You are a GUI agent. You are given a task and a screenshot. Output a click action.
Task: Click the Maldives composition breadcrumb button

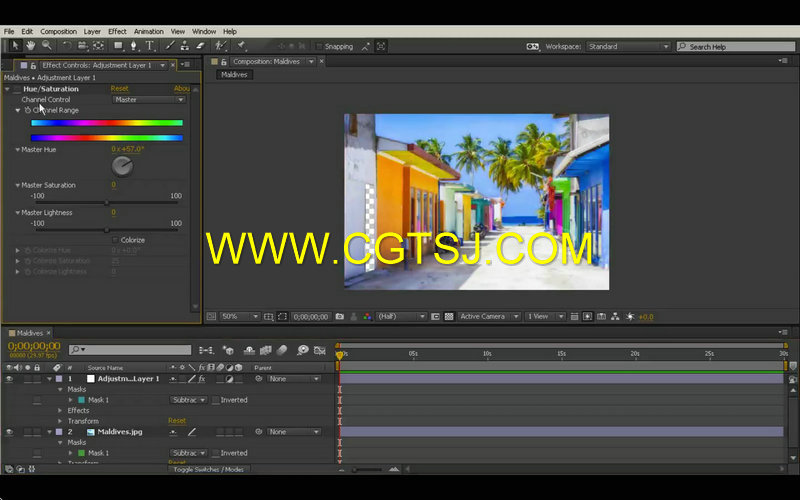234,74
